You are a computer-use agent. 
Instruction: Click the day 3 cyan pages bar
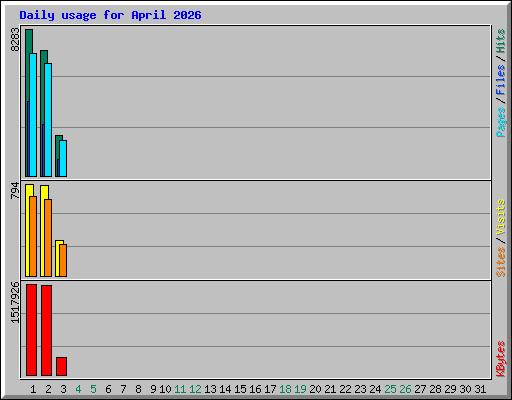(63, 159)
